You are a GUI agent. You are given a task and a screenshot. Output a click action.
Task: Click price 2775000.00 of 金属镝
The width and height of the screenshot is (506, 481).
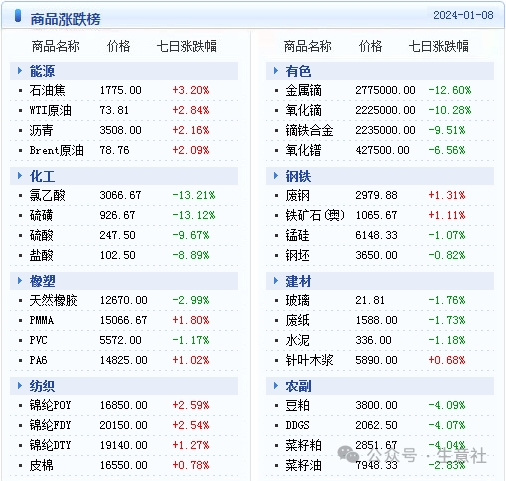(x=385, y=90)
